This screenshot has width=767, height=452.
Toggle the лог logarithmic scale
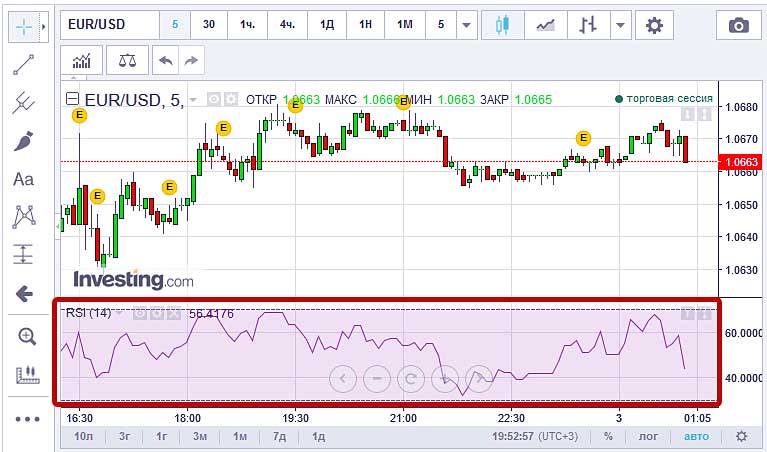point(649,436)
